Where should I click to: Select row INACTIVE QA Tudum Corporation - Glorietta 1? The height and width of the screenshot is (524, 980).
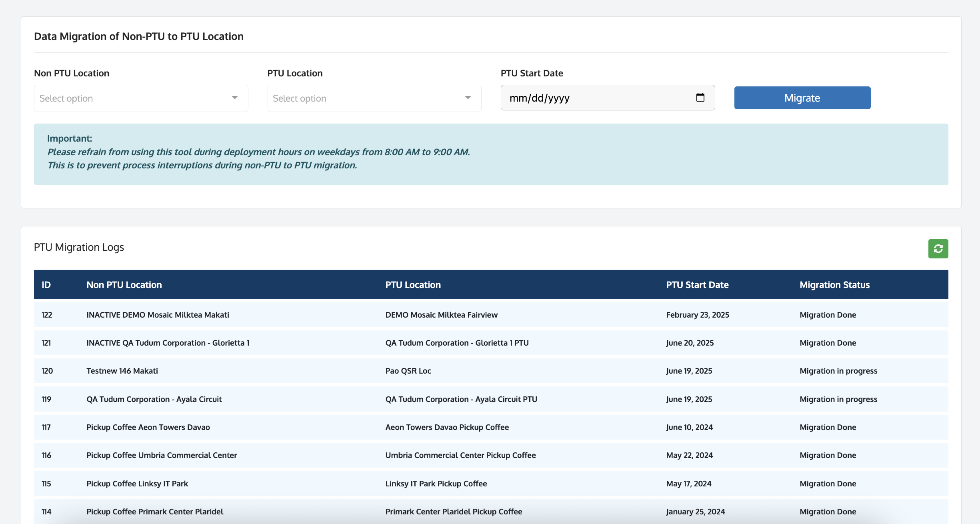click(168, 343)
